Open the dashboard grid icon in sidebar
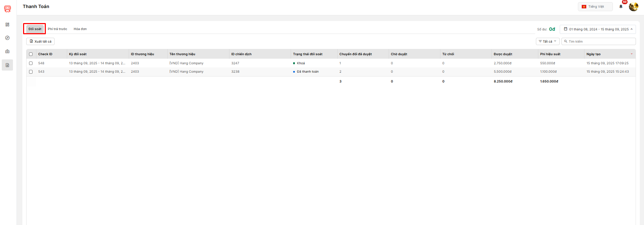The height and width of the screenshot is (225, 644). [7, 25]
